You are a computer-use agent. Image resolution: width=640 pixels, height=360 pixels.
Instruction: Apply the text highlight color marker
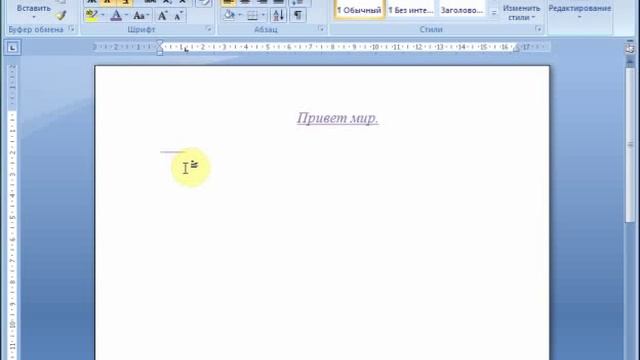click(91, 16)
